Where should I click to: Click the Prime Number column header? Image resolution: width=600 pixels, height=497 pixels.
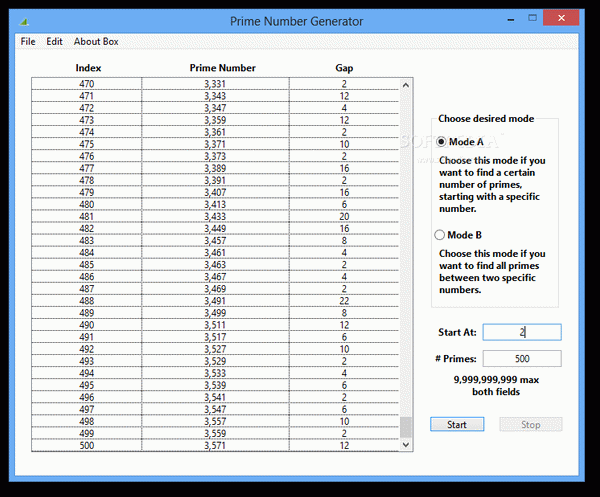coord(222,68)
